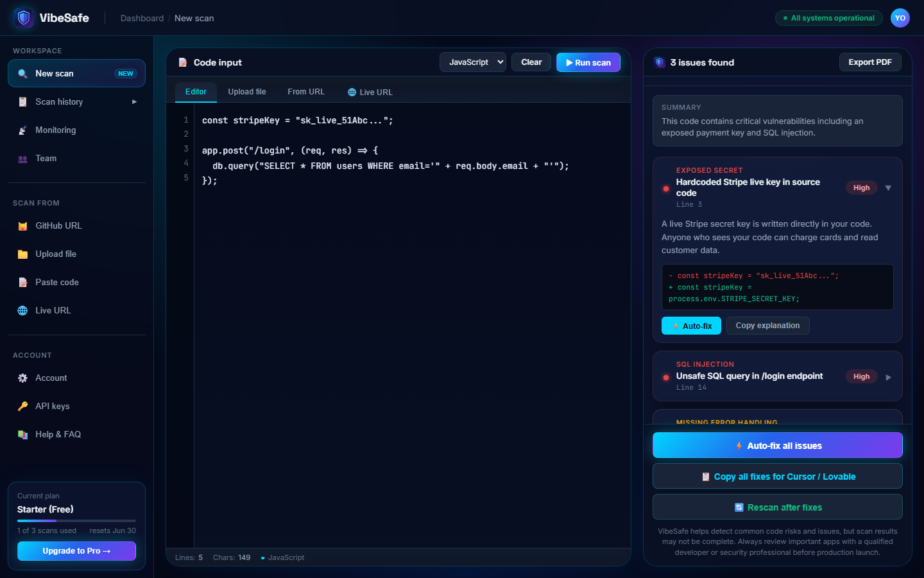
Task: Switch to the From URL tab
Action: (306, 92)
